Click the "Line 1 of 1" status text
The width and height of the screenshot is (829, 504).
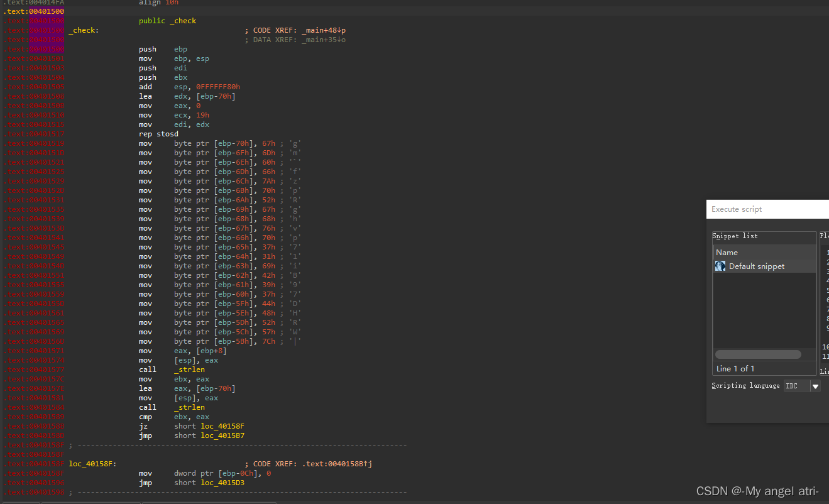(735, 368)
